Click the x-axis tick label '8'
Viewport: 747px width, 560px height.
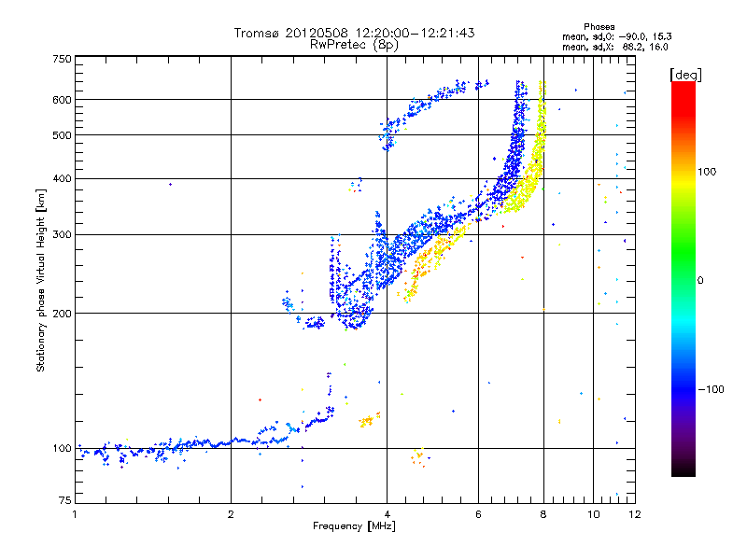[x=543, y=514]
